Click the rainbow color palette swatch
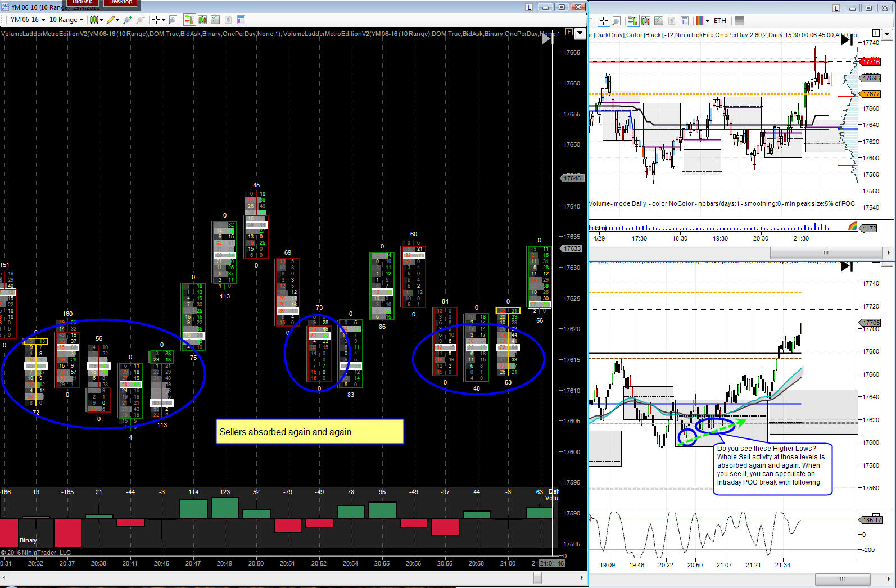Screen dimensions: 896x588 699,21
